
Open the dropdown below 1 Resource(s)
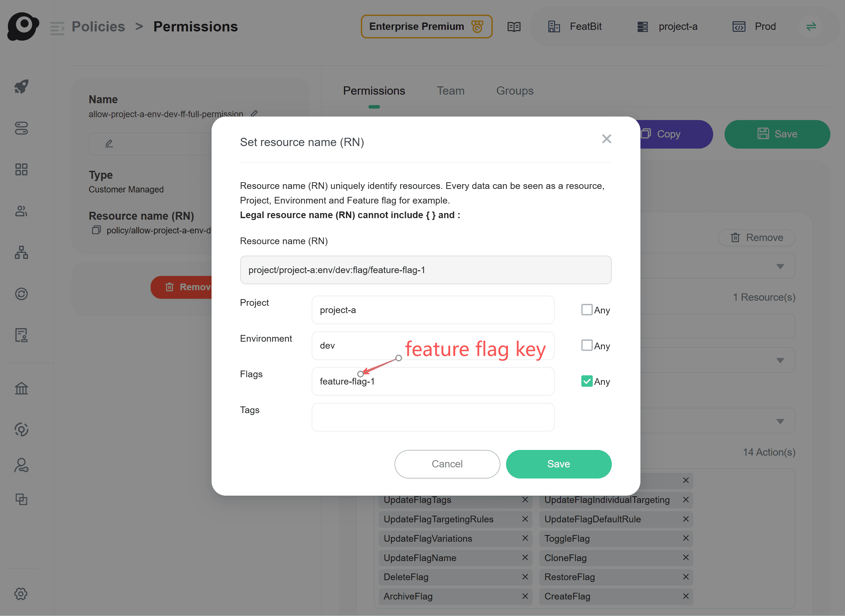point(780,360)
